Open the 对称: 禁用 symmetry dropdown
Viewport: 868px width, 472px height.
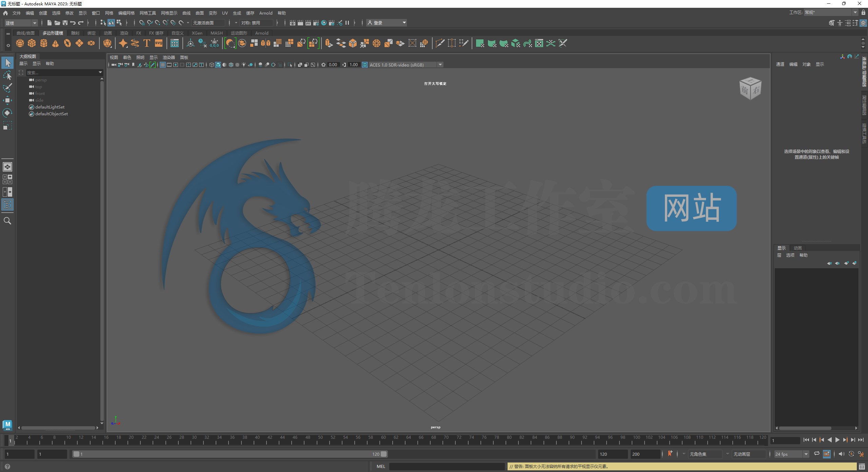[256, 23]
